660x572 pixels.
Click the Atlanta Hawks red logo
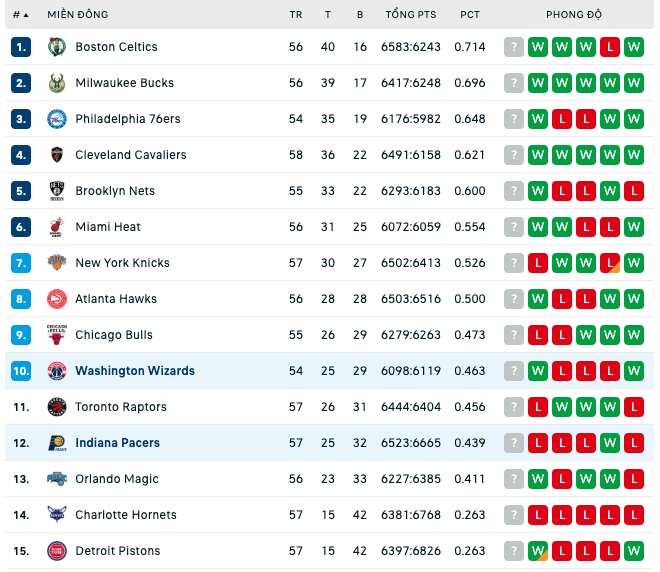[56, 299]
